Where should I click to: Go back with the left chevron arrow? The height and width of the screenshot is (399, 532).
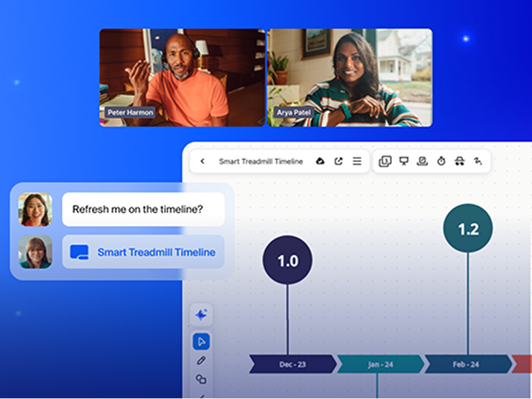tap(202, 161)
